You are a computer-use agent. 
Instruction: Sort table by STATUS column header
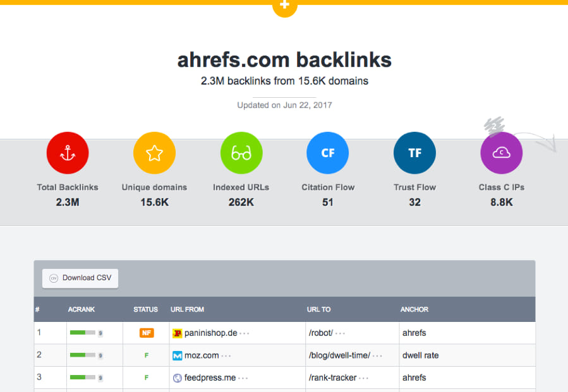(x=145, y=309)
